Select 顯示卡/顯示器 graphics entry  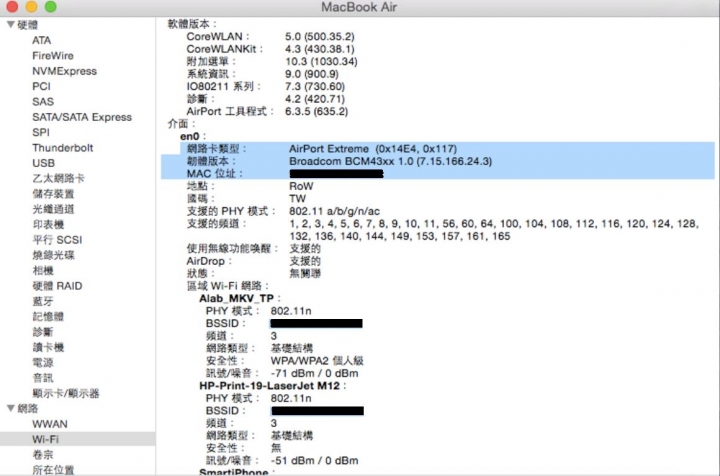66,393
